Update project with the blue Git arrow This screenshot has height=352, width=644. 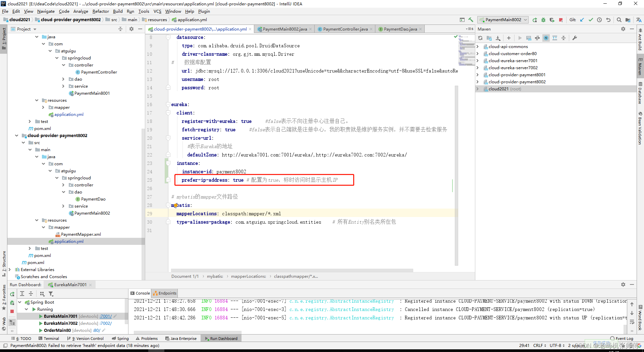coord(582,20)
